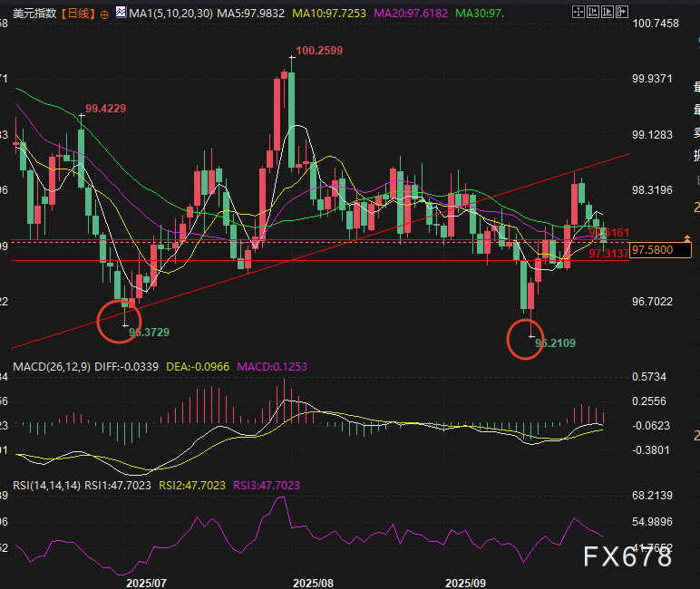This screenshot has width=700, height=589.
Task: Click the 100.2599 peak price label
Action: click(319, 51)
